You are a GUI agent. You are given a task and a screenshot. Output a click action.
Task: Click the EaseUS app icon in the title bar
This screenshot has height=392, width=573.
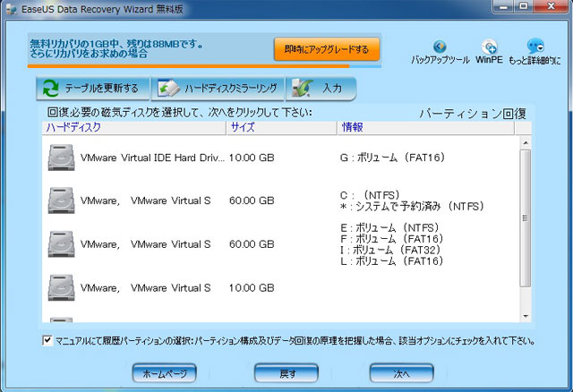[x=12, y=9]
